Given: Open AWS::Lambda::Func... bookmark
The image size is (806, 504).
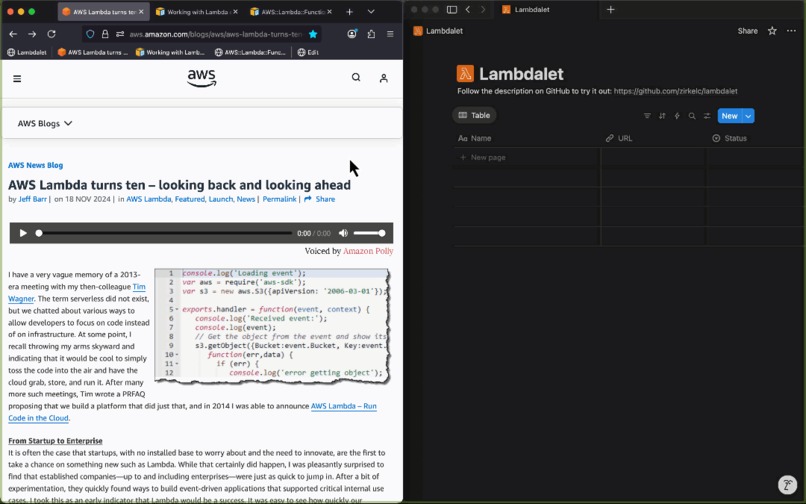Looking at the screenshot, I should click(x=250, y=52).
